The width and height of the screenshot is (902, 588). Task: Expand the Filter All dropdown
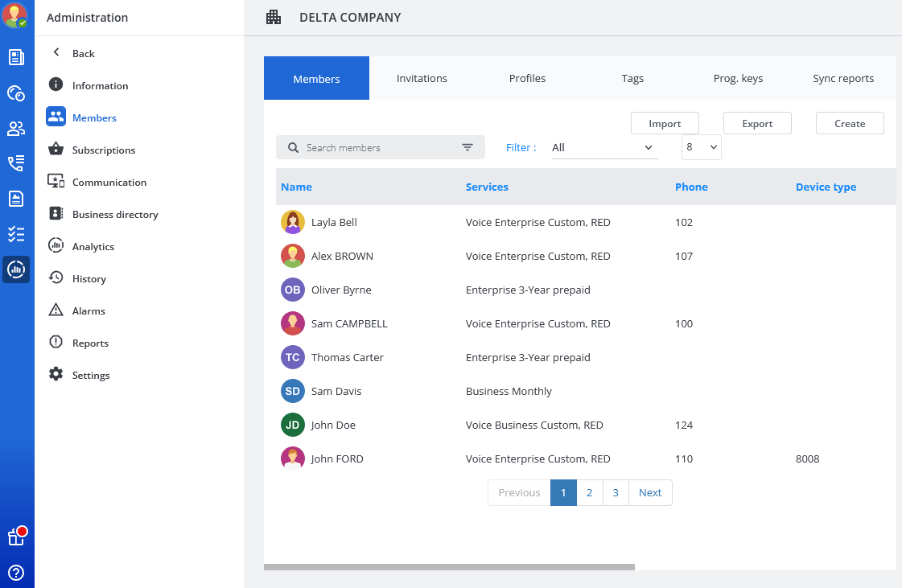pos(603,148)
